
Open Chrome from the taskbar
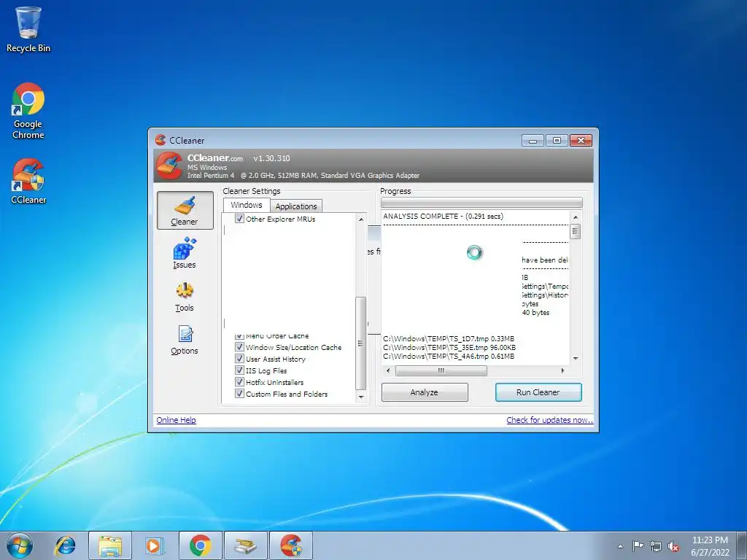pyautogui.click(x=200, y=545)
